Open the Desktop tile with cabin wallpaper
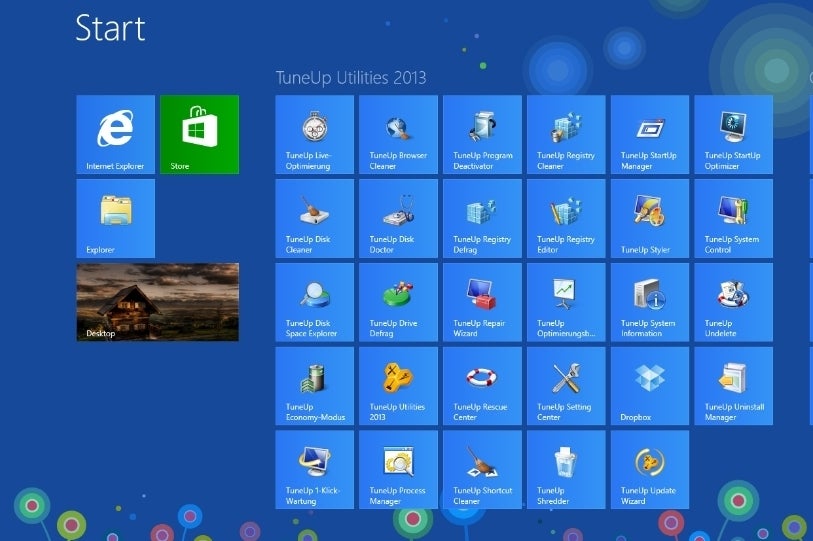The image size is (813, 541). point(158,302)
